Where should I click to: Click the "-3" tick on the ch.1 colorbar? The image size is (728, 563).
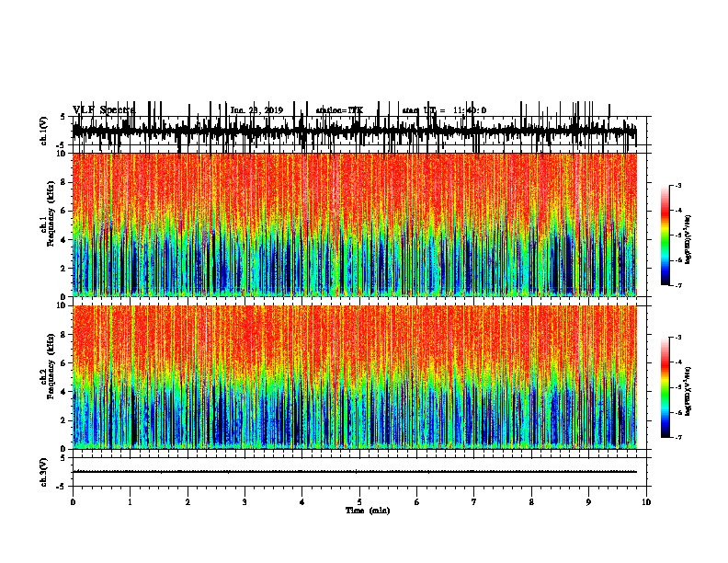[x=678, y=186]
